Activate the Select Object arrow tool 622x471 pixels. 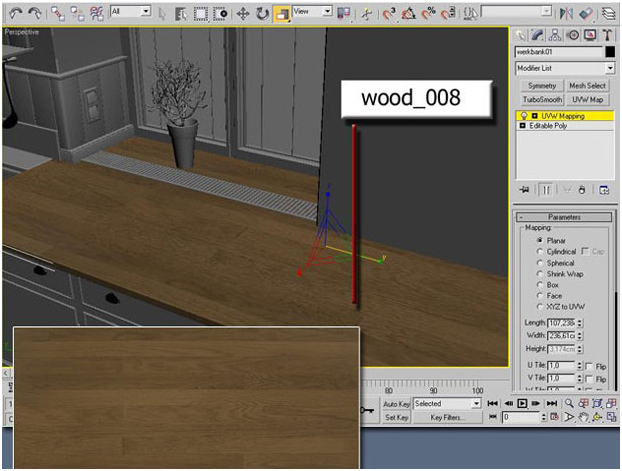(162, 14)
